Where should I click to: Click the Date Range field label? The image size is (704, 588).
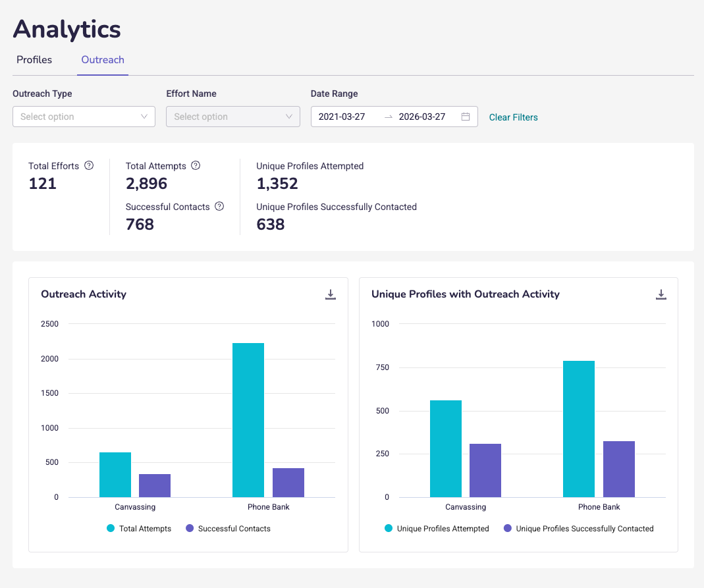(334, 94)
